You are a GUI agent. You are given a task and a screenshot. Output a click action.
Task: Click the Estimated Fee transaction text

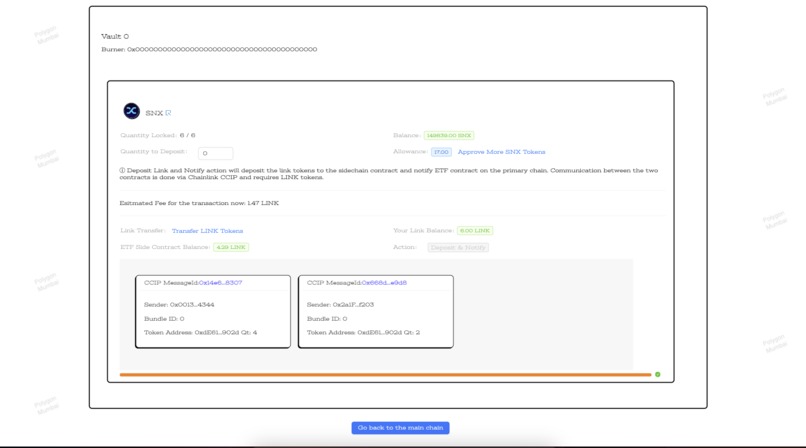tap(199, 203)
